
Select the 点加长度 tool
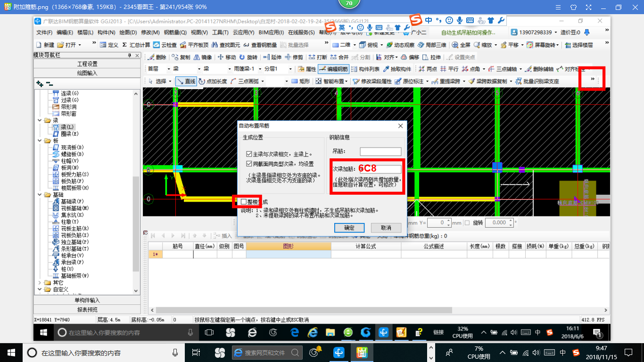[x=213, y=81]
